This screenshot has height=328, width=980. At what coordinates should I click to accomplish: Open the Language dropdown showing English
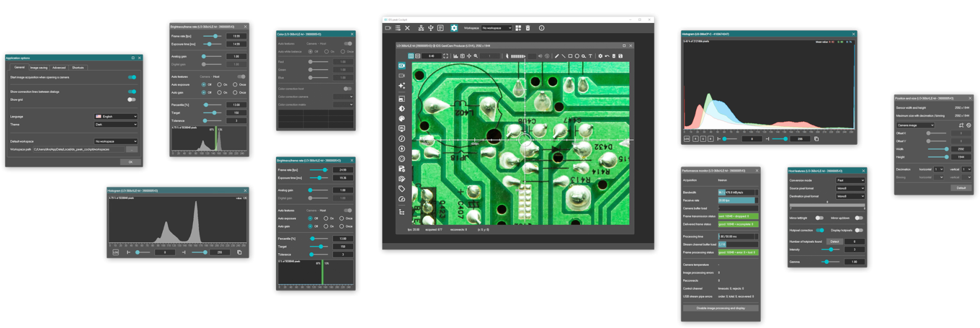click(116, 117)
